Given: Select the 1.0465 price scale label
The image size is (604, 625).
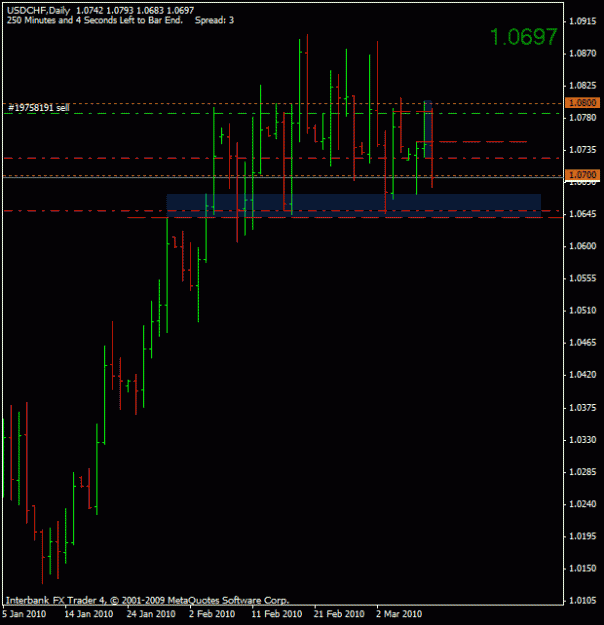Looking at the screenshot, I should pos(582,343).
